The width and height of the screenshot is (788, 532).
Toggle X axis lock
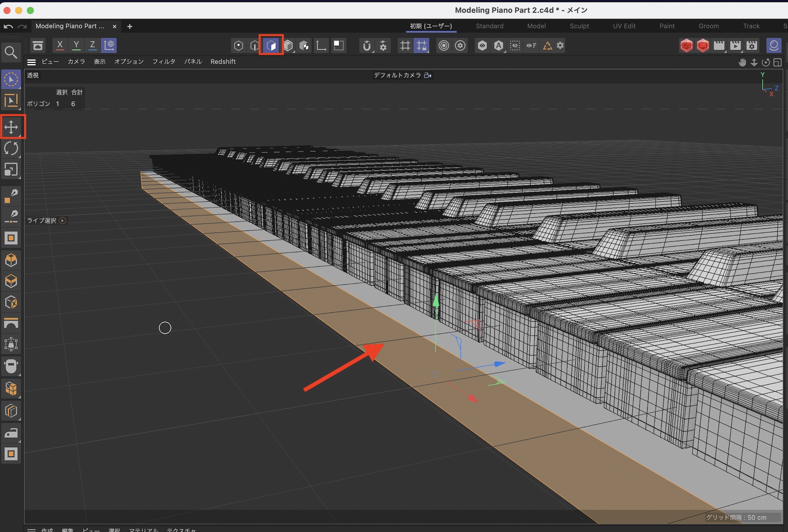60,45
